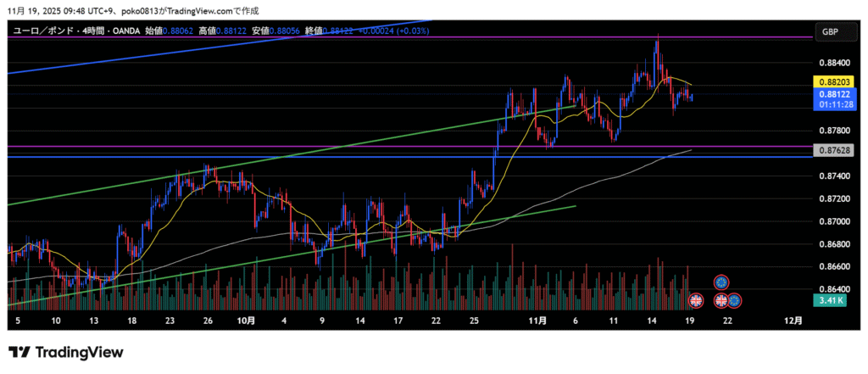This screenshot has width=868, height=374.
Task: Click the gray 0.87628 price label
Action: [x=831, y=150]
